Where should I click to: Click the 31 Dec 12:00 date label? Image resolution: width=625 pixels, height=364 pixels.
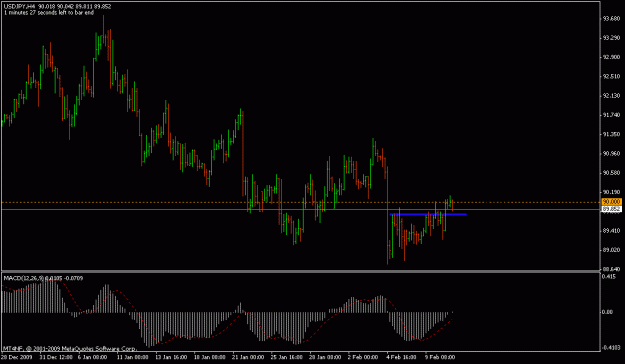click(55, 357)
